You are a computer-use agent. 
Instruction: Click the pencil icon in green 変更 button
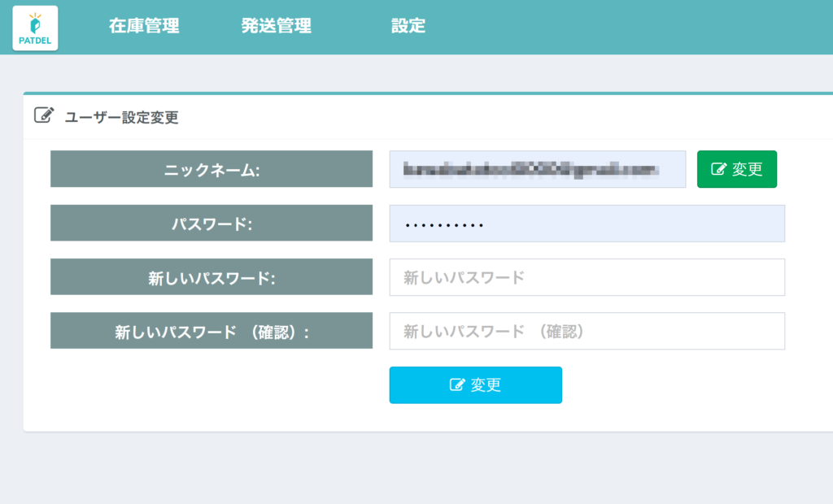tap(719, 169)
